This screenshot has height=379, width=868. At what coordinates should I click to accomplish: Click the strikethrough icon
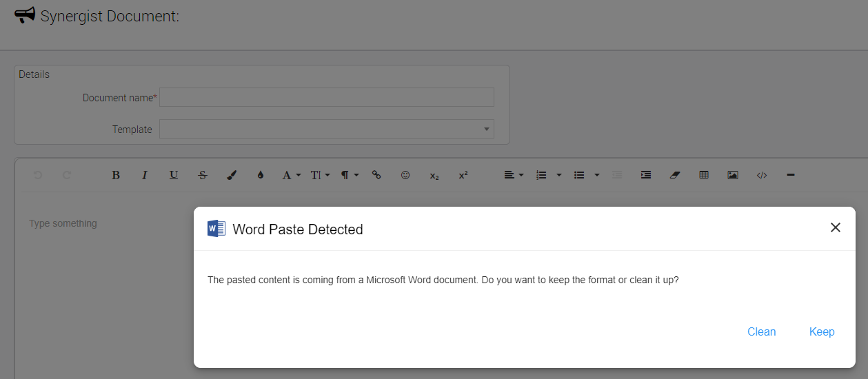point(203,175)
